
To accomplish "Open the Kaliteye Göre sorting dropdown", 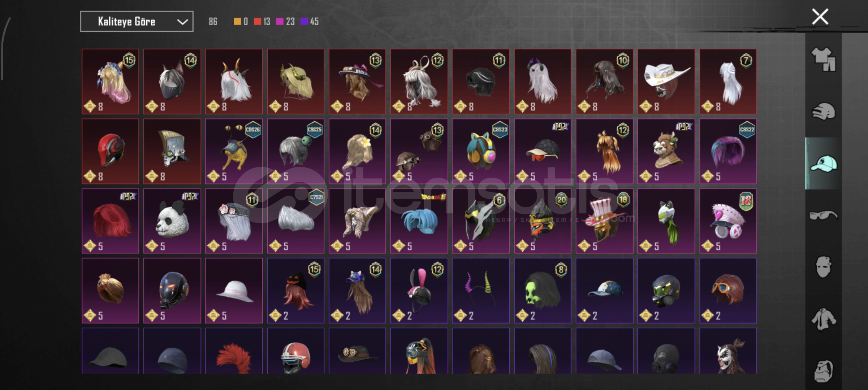I will 137,22.
